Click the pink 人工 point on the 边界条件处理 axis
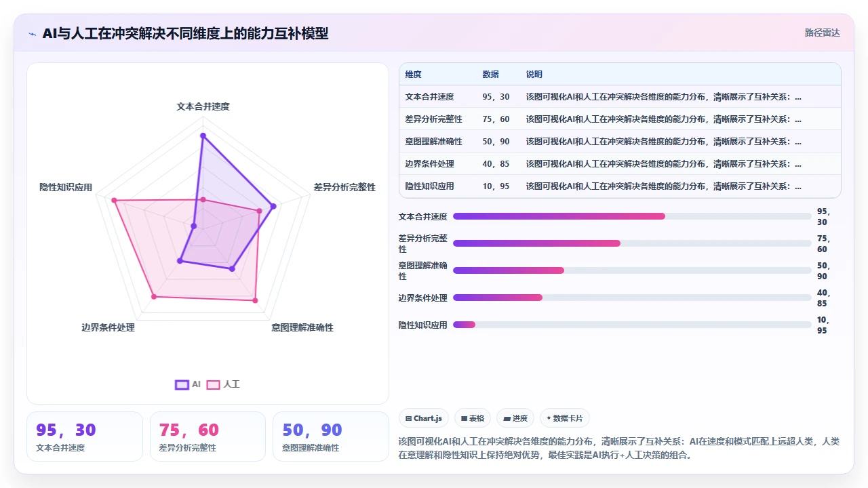This screenshot has width=868, height=488. coord(154,296)
